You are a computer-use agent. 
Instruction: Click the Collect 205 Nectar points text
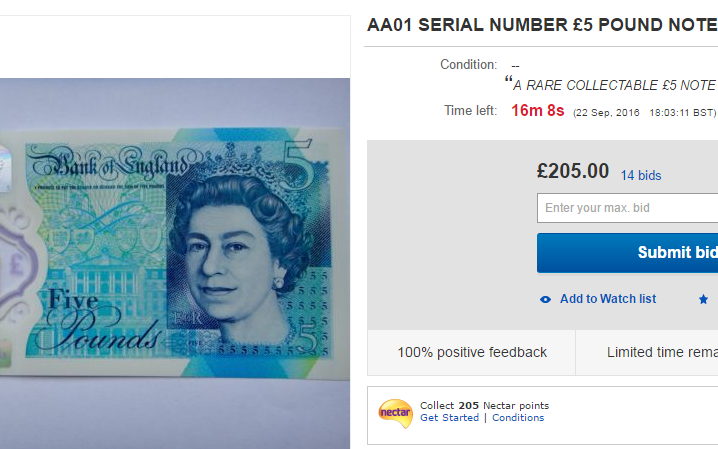pos(484,406)
